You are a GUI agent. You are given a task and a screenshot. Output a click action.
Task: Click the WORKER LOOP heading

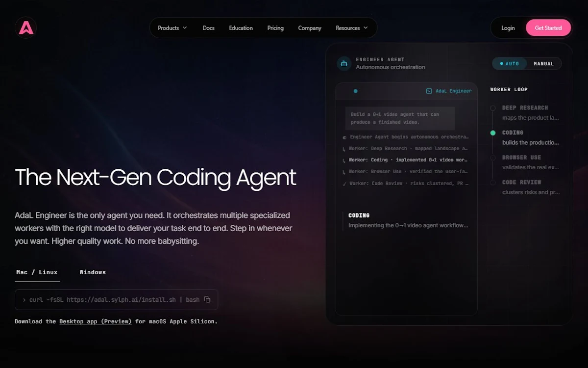509,89
